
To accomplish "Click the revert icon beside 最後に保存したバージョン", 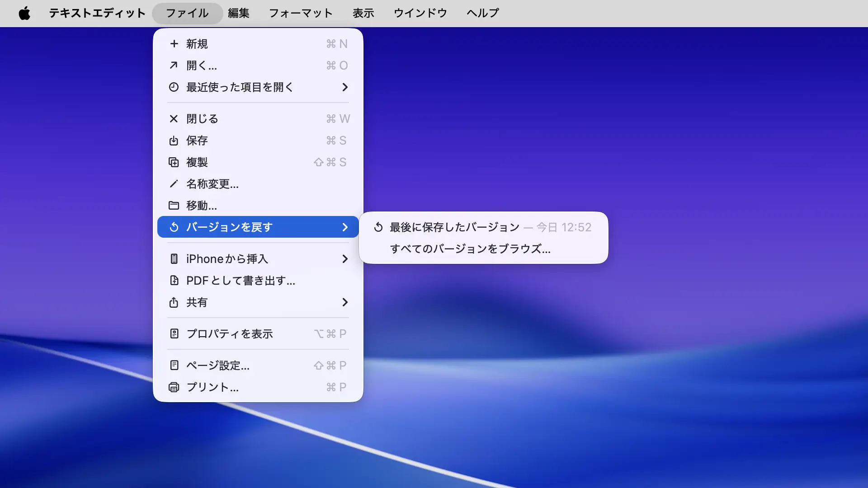I will pos(378,227).
